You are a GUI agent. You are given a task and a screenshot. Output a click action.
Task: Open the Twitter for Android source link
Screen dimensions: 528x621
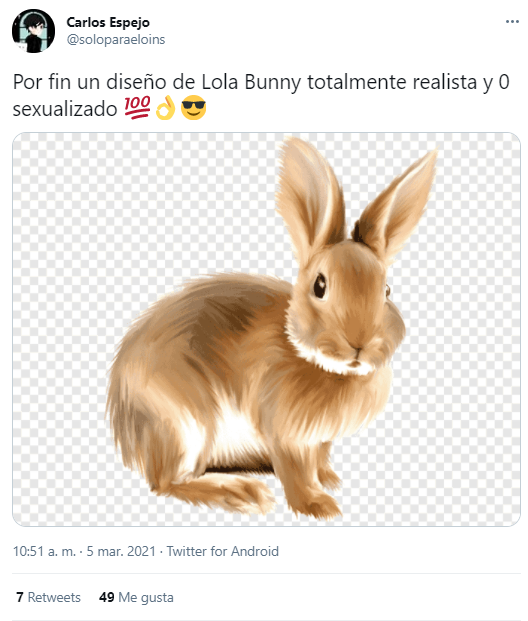[x=222, y=551]
